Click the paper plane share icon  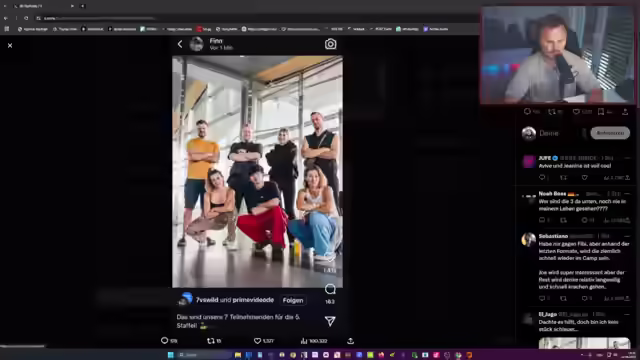330,321
